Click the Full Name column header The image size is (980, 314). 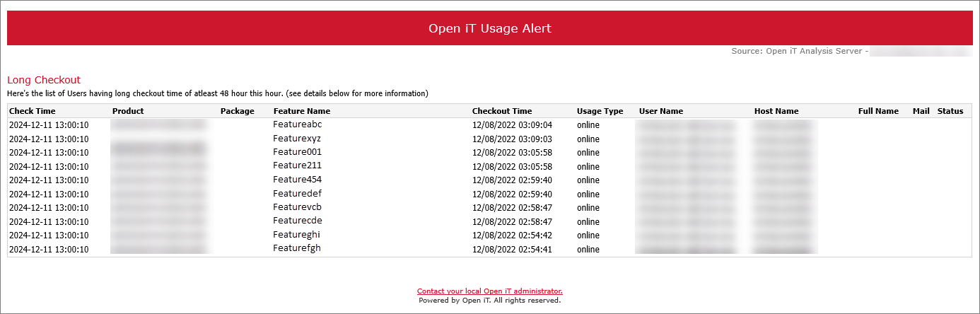click(x=878, y=111)
